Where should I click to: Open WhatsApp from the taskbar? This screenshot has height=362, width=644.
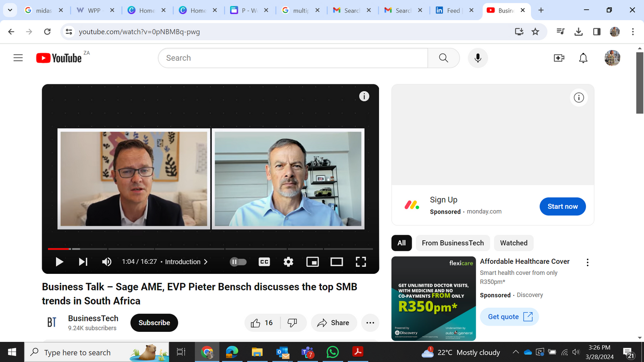pyautogui.click(x=332, y=352)
